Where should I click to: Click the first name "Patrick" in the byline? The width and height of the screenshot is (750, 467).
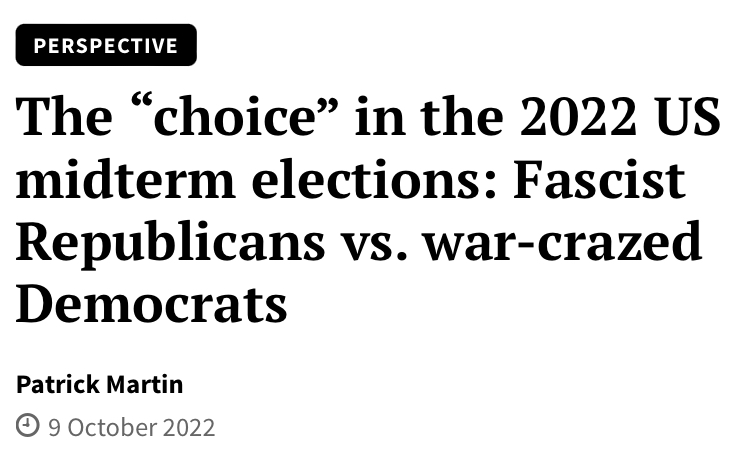click(58, 384)
